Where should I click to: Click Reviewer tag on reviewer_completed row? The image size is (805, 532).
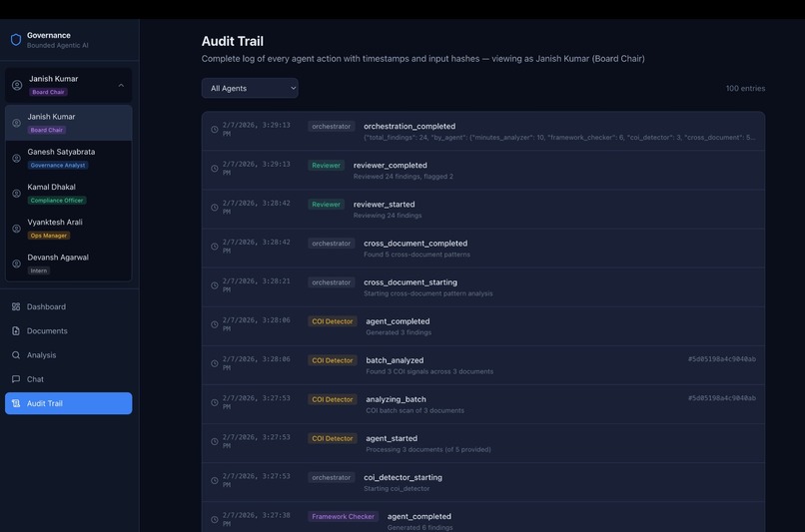tap(326, 166)
